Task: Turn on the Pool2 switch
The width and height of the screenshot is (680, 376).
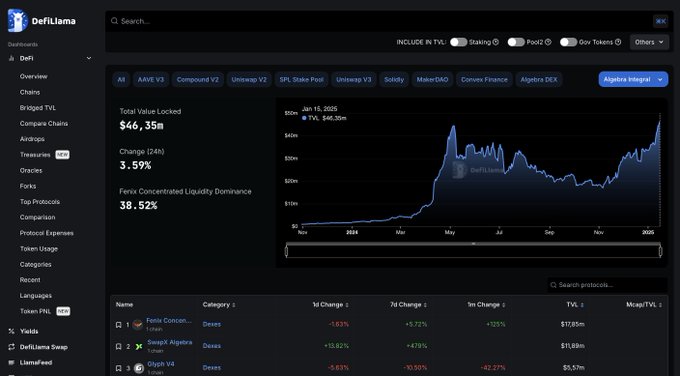Action: (516, 42)
